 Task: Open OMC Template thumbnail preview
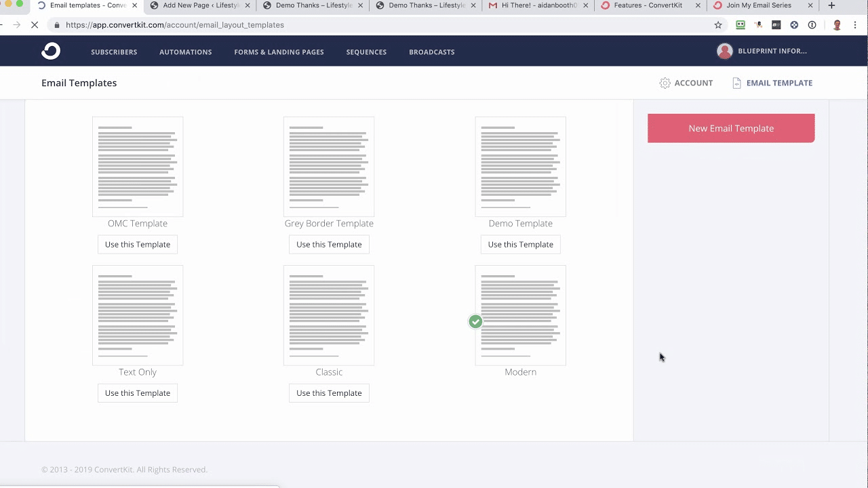coord(138,167)
